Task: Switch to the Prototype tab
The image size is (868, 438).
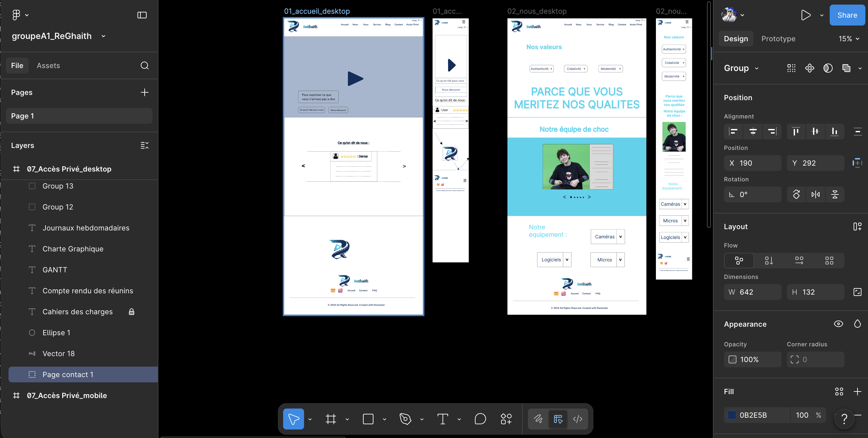Action: [x=778, y=39]
